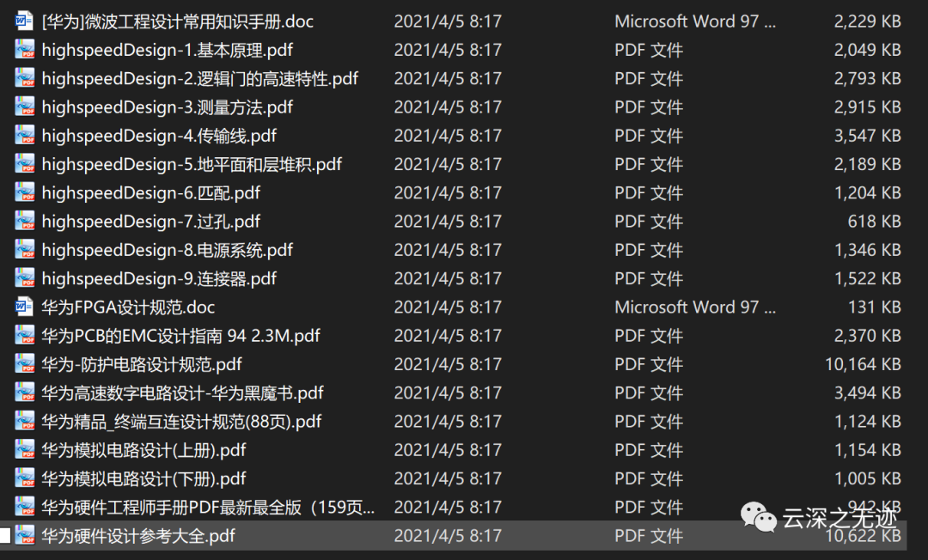The height and width of the screenshot is (560, 928).
Task: Click the PDF icon of highspeedDesign-1.基本原理.pdf
Action: coord(24,49)
